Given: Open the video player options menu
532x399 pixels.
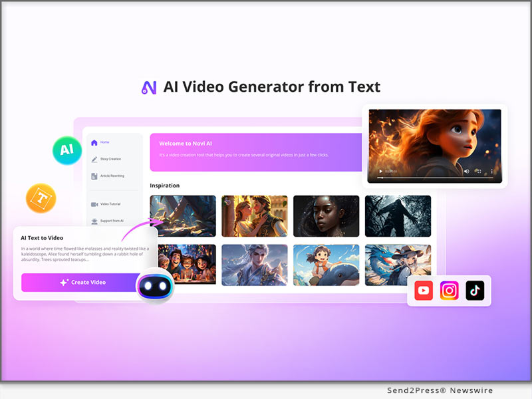Looking at the screenshot, I should click(492, 171).
